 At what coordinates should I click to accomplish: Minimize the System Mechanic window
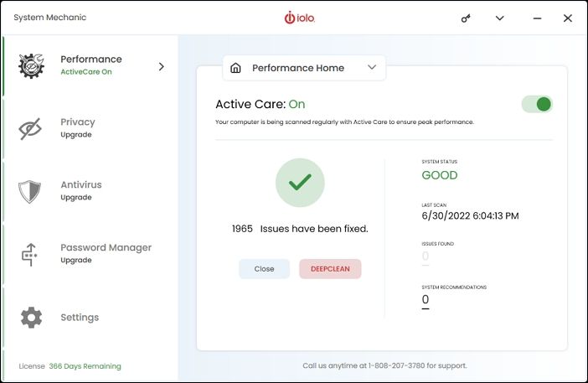[537, 18]
